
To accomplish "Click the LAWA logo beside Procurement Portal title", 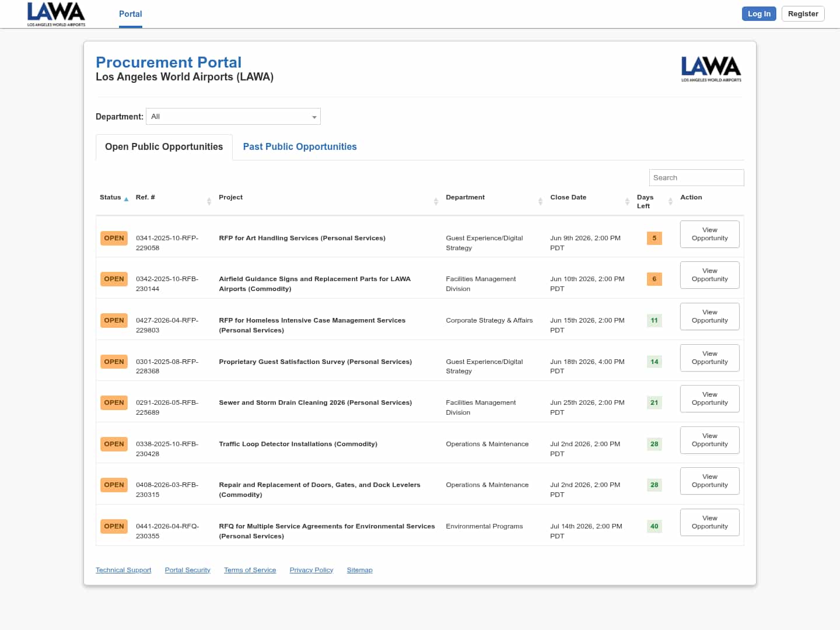I will click(x=711, y=69).
